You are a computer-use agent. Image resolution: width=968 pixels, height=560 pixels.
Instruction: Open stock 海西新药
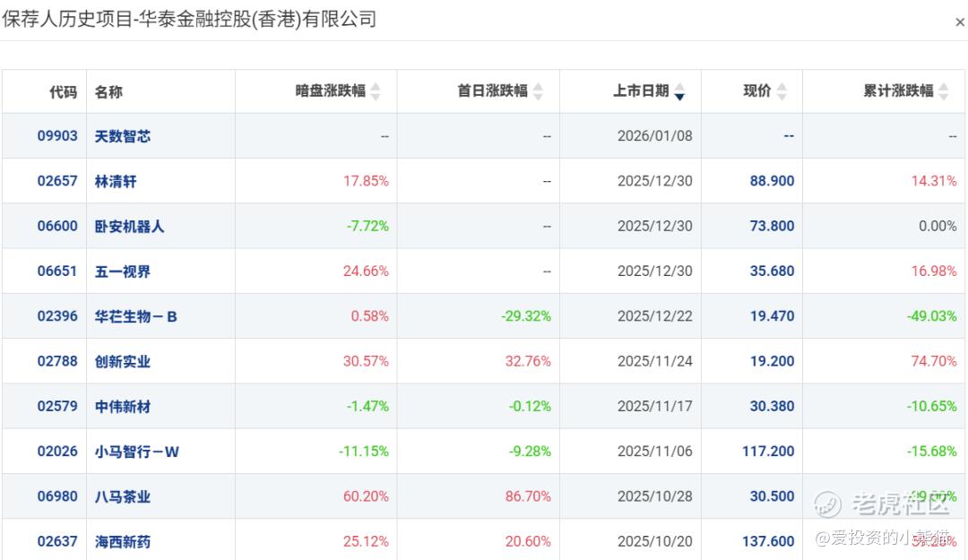[122, 542]
